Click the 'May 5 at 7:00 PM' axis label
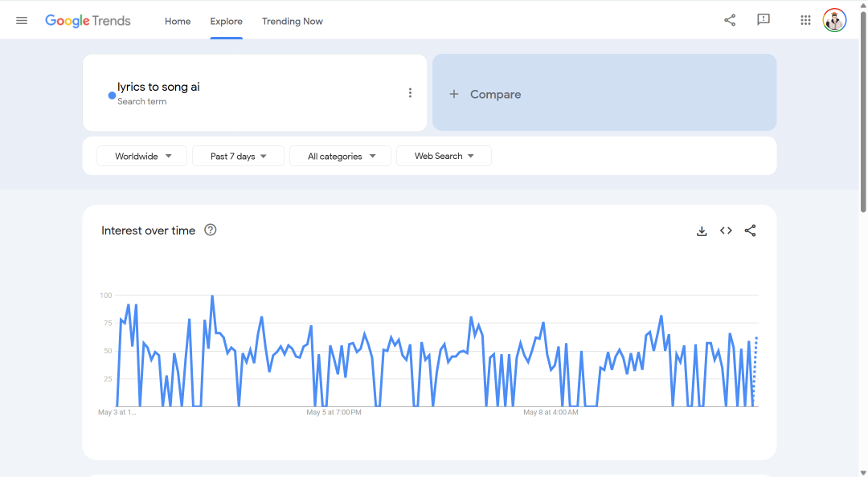Image resolution: width=868 pixels, height=477 pixels. [334, 412]
